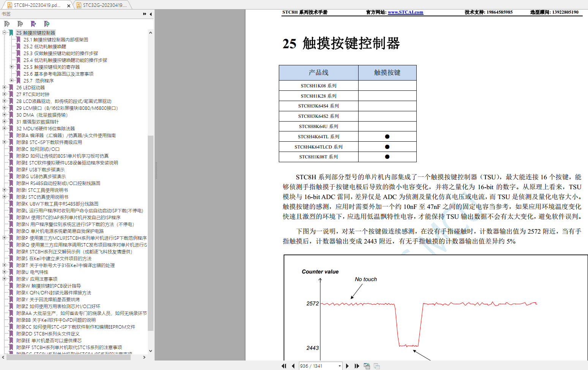Expand the 28 LCD液晶驱动 bookmark node
The width and height of the screenshot is (588, 370).
[x=4, y=101]
